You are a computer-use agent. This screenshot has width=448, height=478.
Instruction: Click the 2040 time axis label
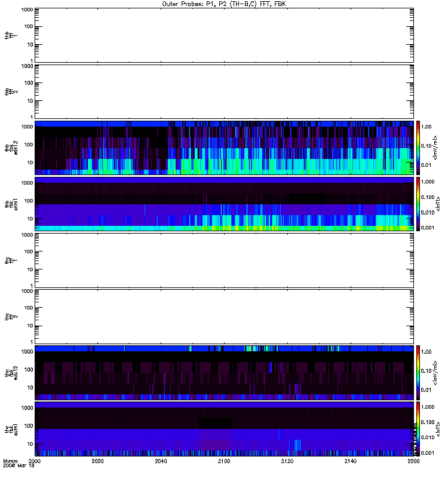161,461
